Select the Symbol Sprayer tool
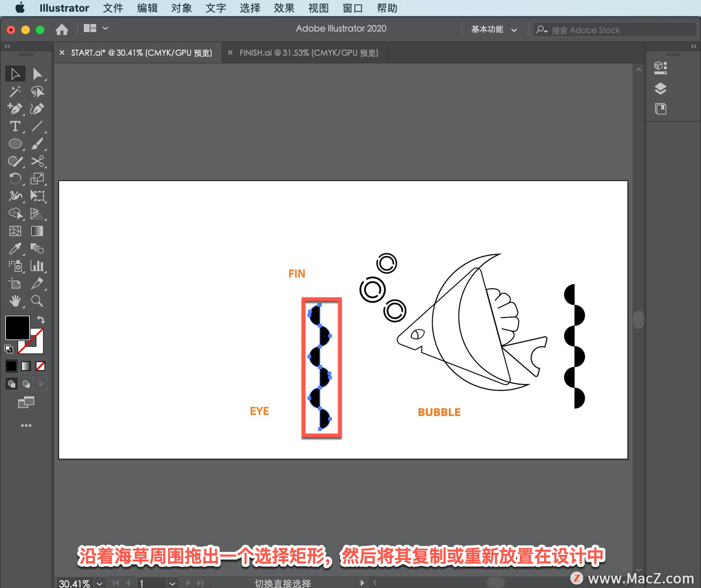Image resolution: width=701 pixels, height=588 pixels. (x=15, y=266)
